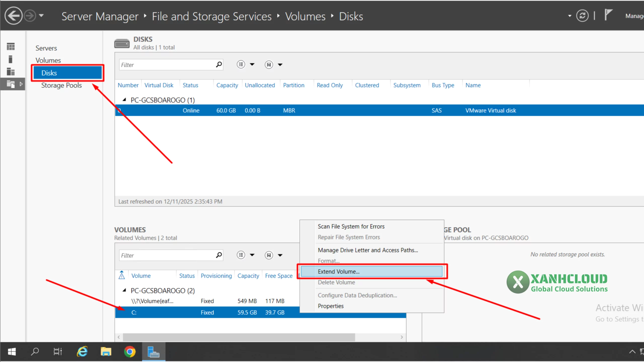Open the dropdown next to the list view icon

252,65
